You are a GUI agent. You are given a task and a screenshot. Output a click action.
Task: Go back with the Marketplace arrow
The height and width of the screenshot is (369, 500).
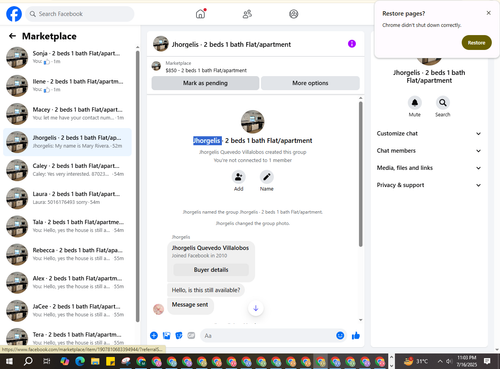pyautogui.click(x=12, y=36)
